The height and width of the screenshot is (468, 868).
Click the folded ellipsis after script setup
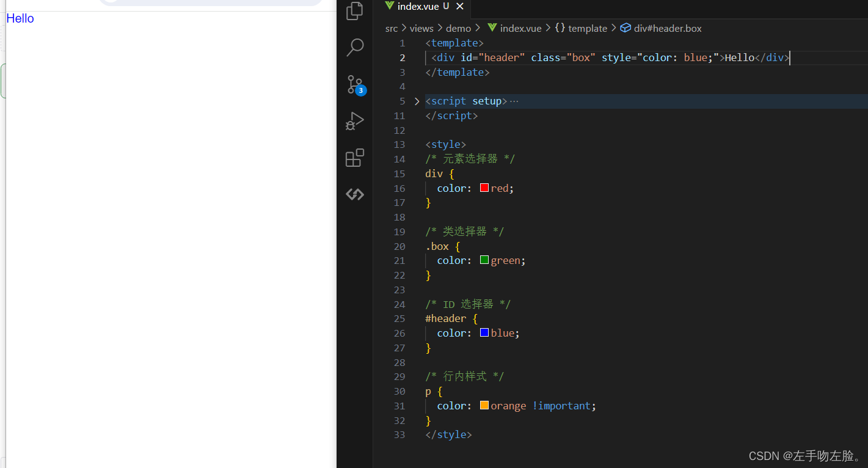514,101
